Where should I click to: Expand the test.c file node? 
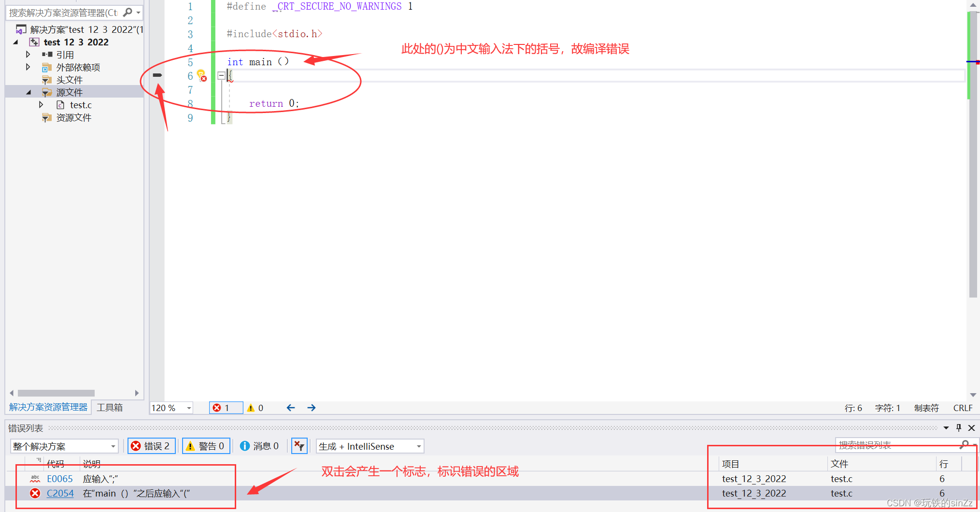pyautogui.click(x=41, y=105)
